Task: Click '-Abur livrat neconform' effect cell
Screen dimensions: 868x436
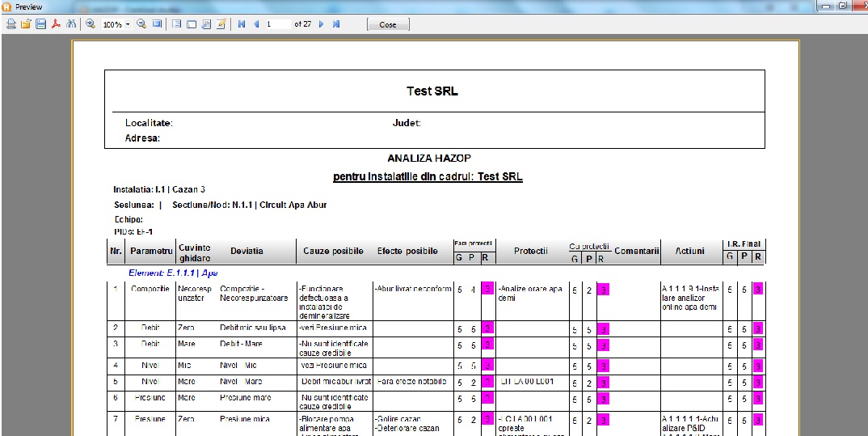Action: point(413,290)
